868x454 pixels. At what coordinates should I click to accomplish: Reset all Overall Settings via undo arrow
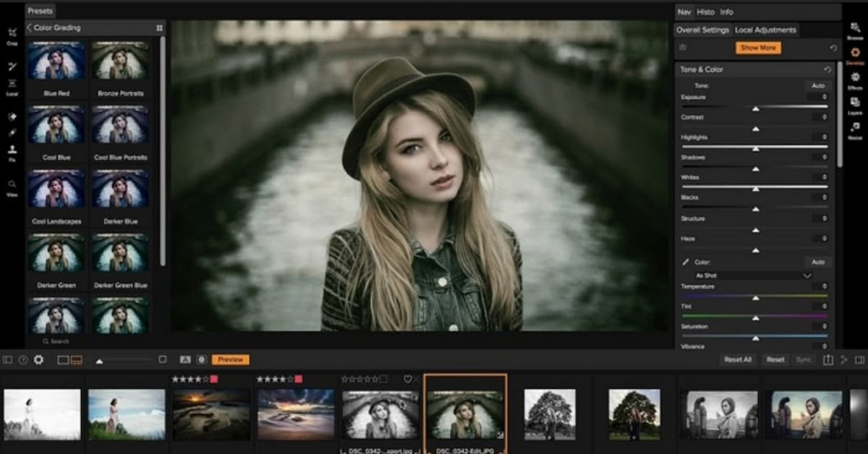(833, 48)
